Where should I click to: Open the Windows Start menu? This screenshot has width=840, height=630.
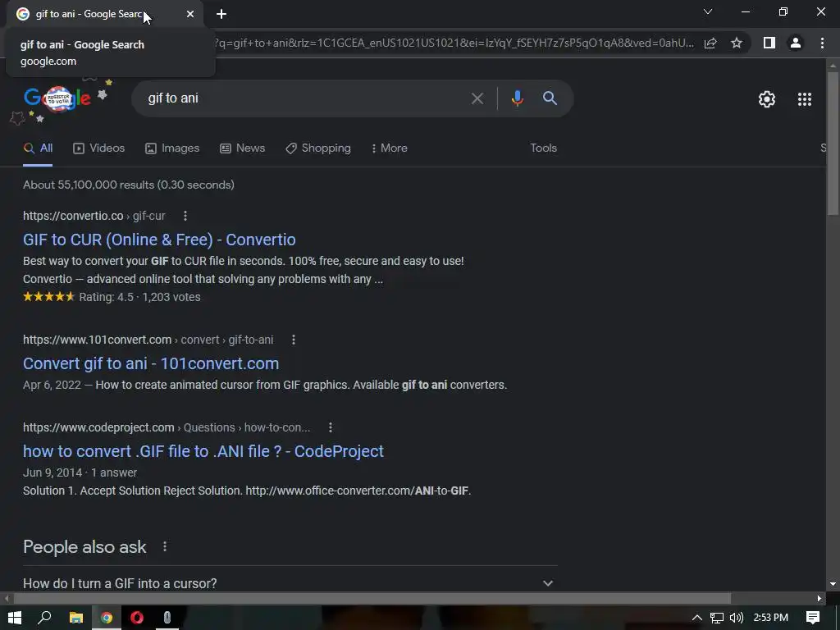pos(15,618)
